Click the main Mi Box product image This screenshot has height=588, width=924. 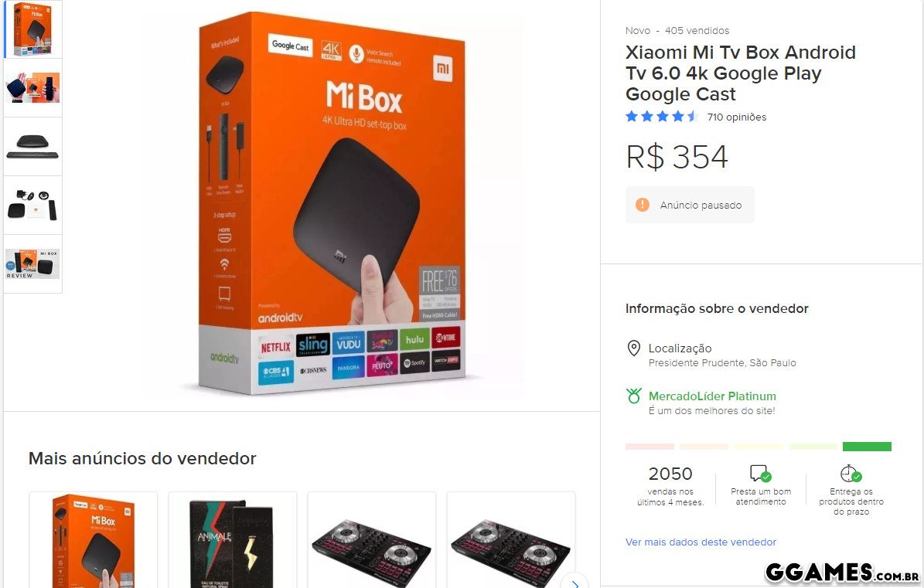(332, 203)
